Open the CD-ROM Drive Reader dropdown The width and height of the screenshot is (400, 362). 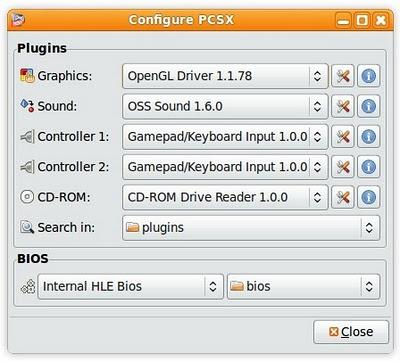[x=225, y=197]
